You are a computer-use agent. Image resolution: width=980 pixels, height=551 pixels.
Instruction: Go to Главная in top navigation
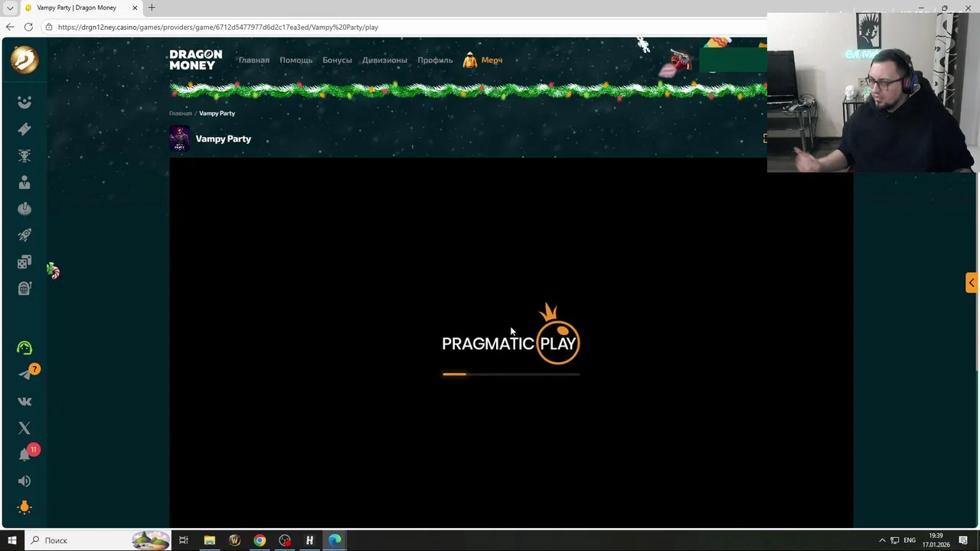(x=253, y=60)
